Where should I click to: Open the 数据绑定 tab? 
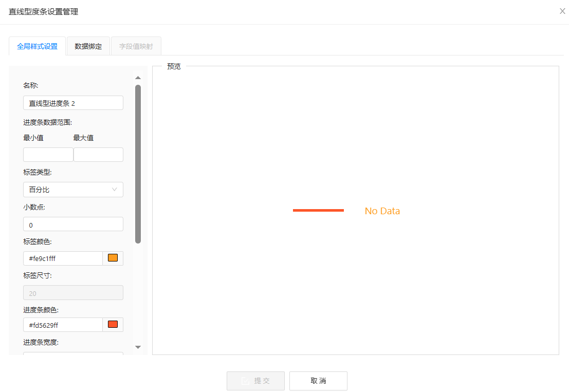(x=88, y=46)
